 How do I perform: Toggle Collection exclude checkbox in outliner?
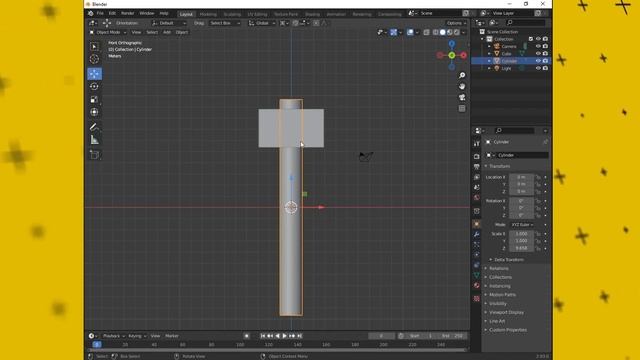coord(531,39)
